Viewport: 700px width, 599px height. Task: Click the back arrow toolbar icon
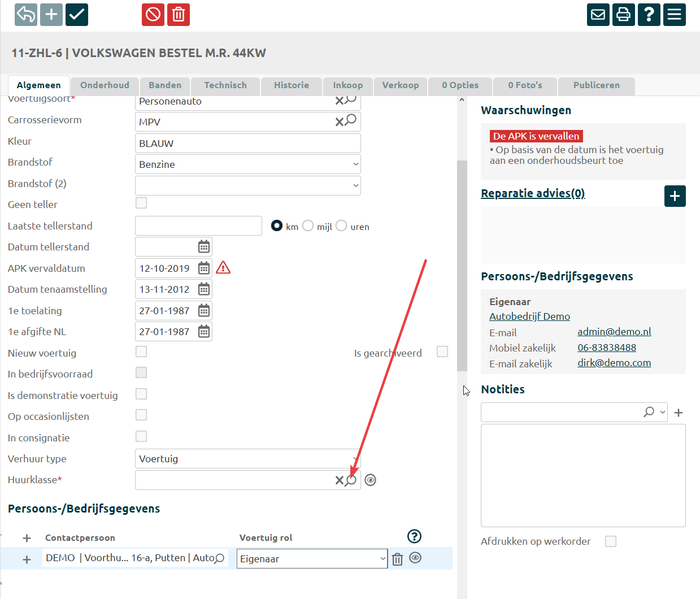pyautogui.click(x=26, y=15)
